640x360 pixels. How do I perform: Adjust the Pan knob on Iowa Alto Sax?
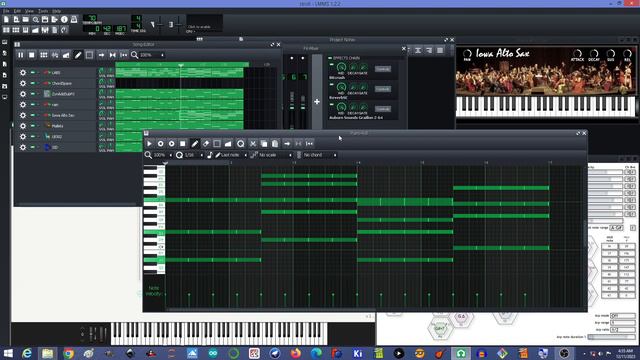pyautogui.click(x=467, y=53)
